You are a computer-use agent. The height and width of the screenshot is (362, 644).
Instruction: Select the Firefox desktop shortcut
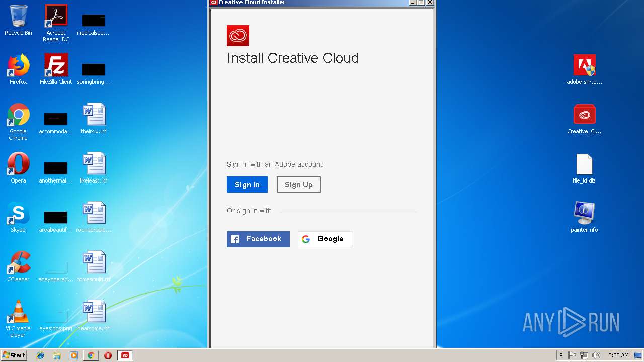(x=18, y=69)
